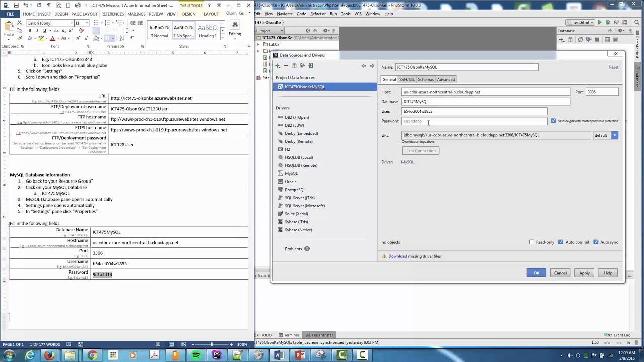Click the Cancel button in the dialog
This screenshot has width=644, height=362.
[x=560, y=273]
